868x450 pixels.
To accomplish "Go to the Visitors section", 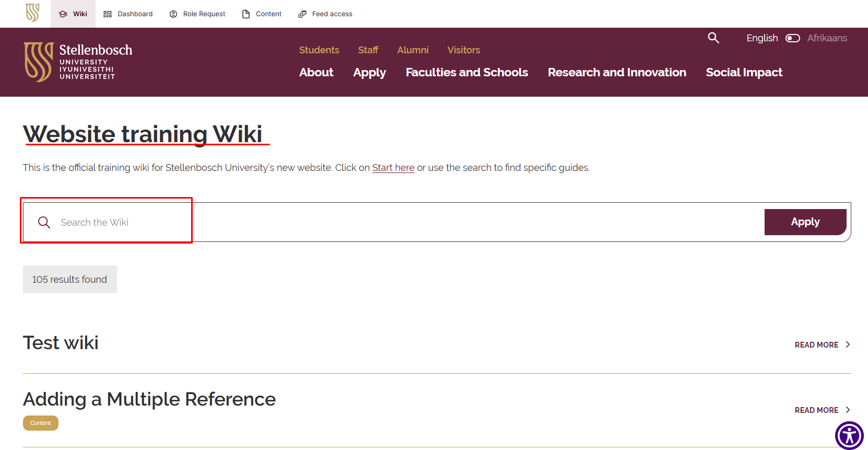I will tap(464, 50).
